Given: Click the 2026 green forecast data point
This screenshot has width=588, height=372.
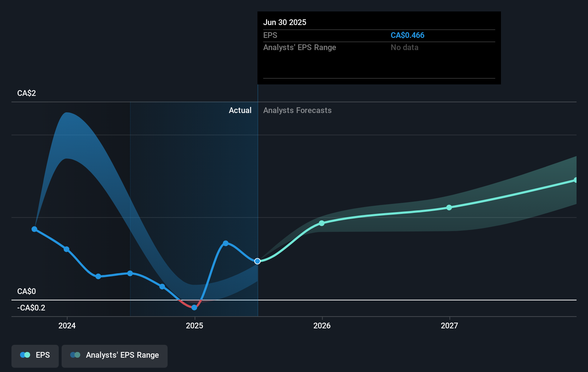Looking at the screenshot, I should click(322, 223).
